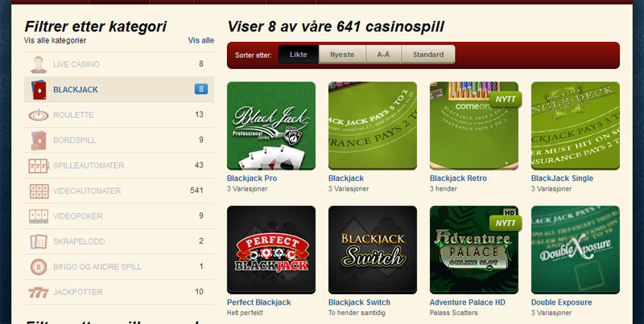Choose the Bordspill cards and dice icon
This screenshot has width=644, height=324.
pos(39,140)
